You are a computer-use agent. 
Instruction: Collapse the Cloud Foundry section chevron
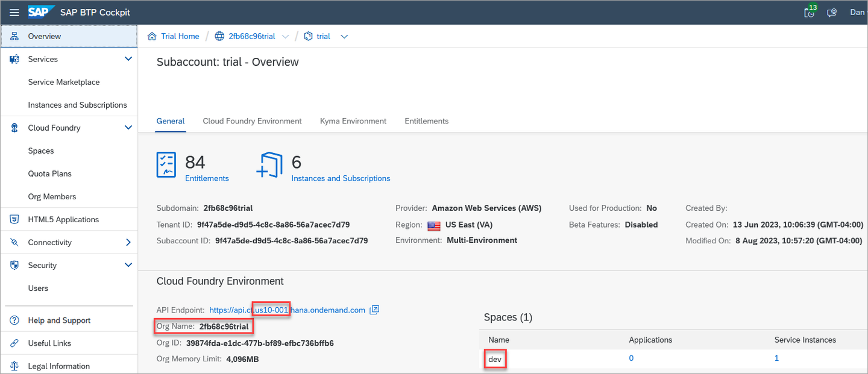point(128,128)
